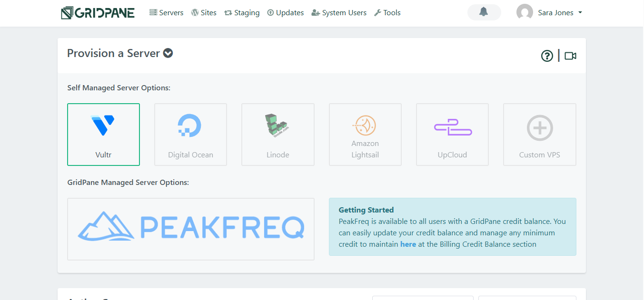
Task: Open the Updates menu item
Action: 285,13
